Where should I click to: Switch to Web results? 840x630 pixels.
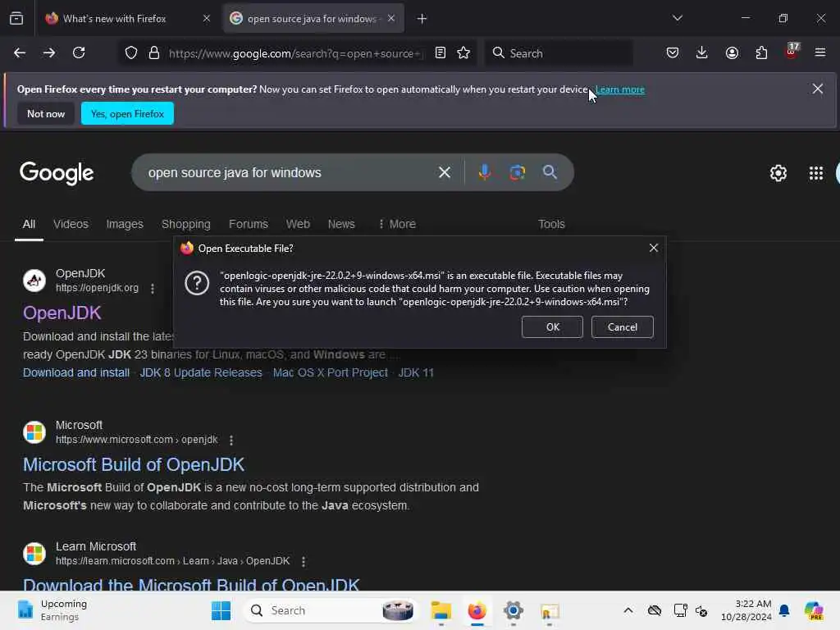(298, 224)
